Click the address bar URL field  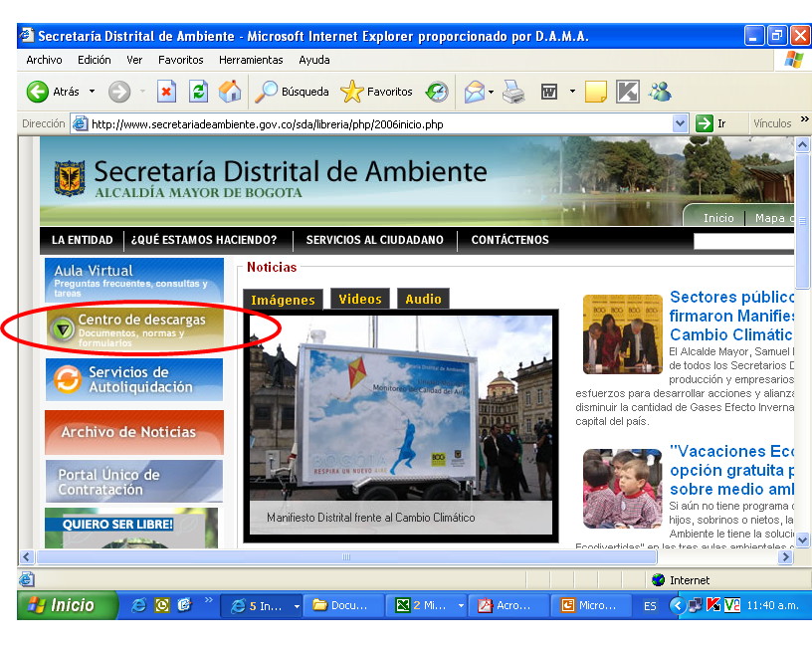pos(380,124)
